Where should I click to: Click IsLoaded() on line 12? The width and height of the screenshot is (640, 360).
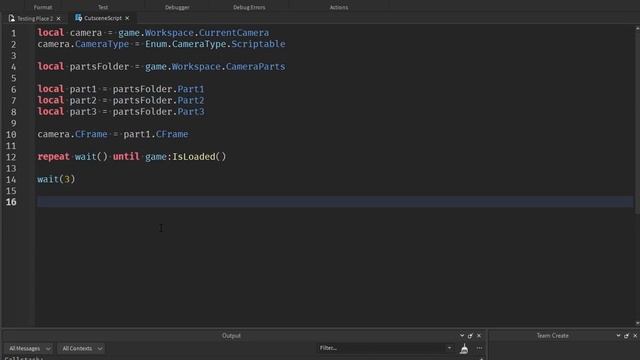tap(199, 157)
